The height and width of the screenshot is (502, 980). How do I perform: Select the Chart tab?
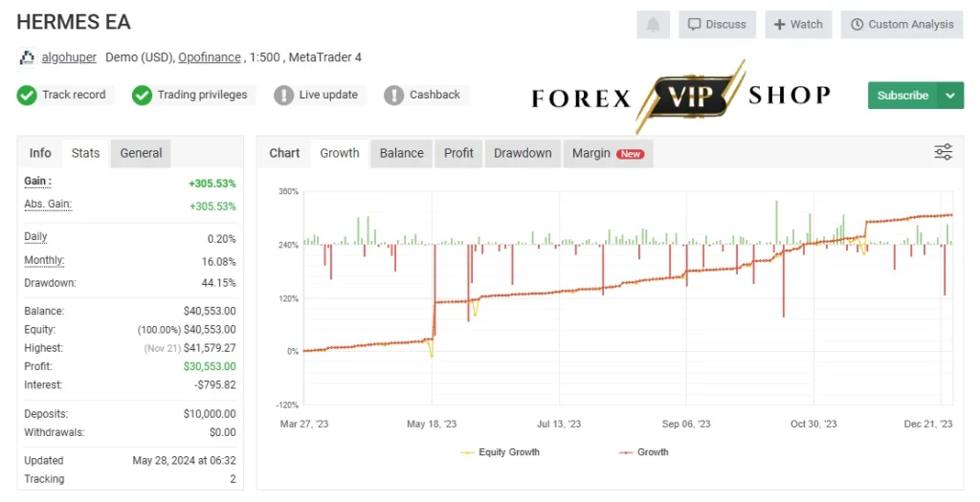point(284,153)
